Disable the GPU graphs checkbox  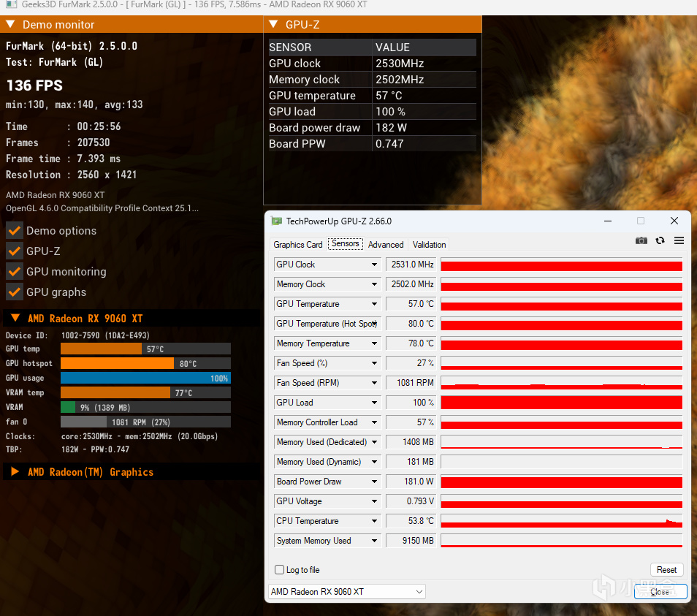[x=15, y=292]
